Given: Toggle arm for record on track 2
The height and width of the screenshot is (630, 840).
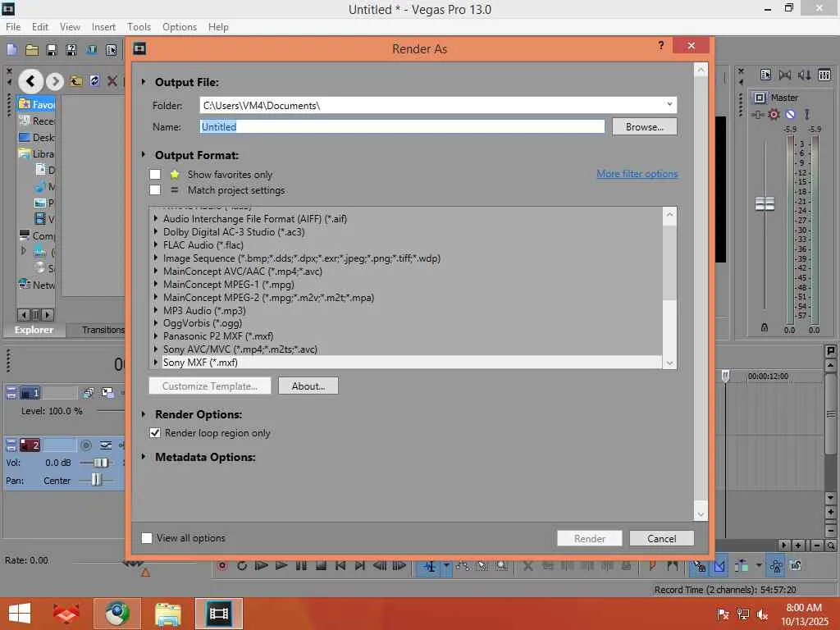Looking at the screenshot, I should coord(85,445).
